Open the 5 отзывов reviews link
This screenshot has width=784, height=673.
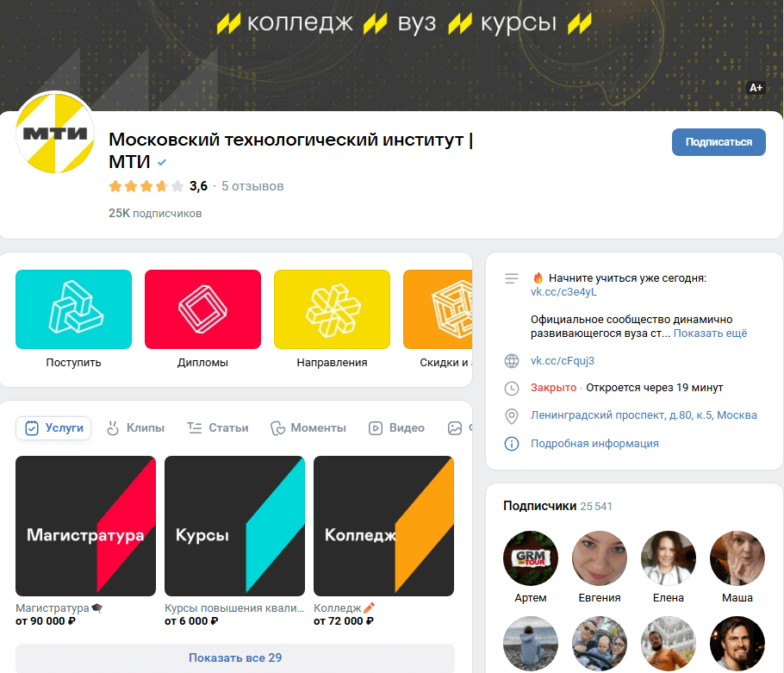(252, 186)
